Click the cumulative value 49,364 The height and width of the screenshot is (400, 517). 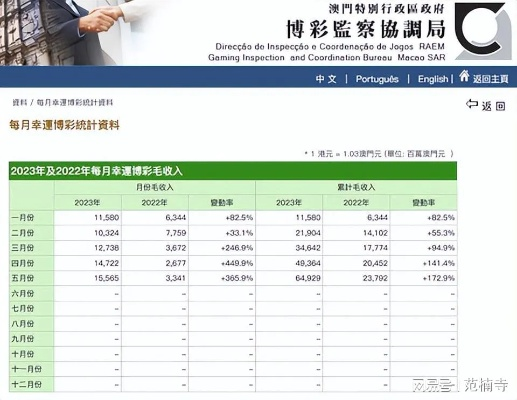[308, 263]
